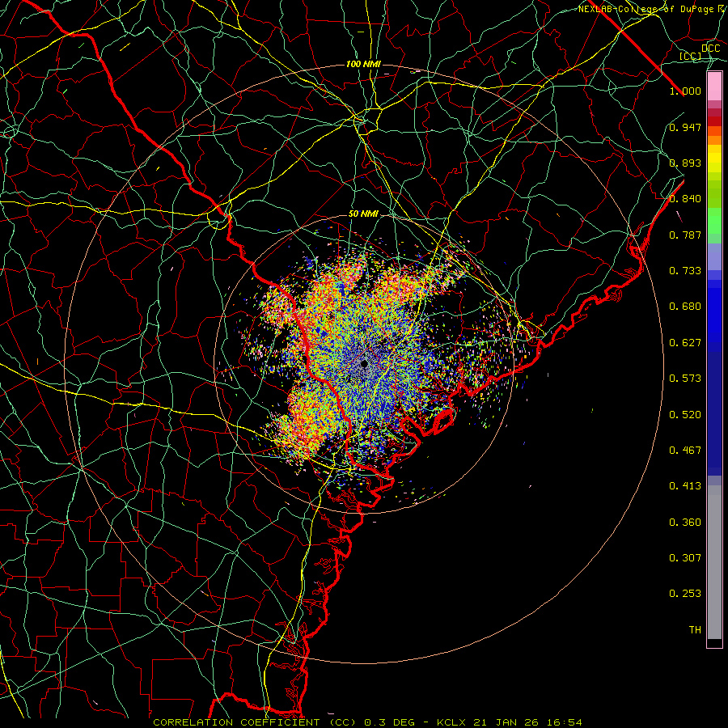This screenshot has height=728, width=728.
Task: Click the "0.3 DEG" elevation angle text
Action: (389, 722)
